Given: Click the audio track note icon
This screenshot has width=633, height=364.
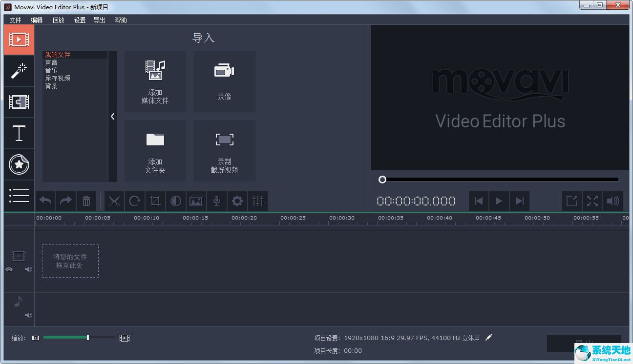Looking at the screenshot, I should pos(18,302).
